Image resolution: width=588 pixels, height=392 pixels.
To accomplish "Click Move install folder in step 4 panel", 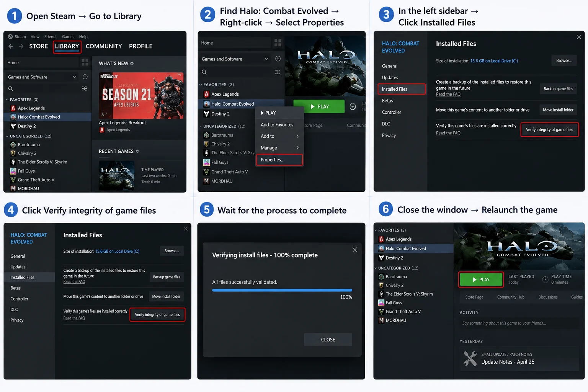I will click(166, 296).
